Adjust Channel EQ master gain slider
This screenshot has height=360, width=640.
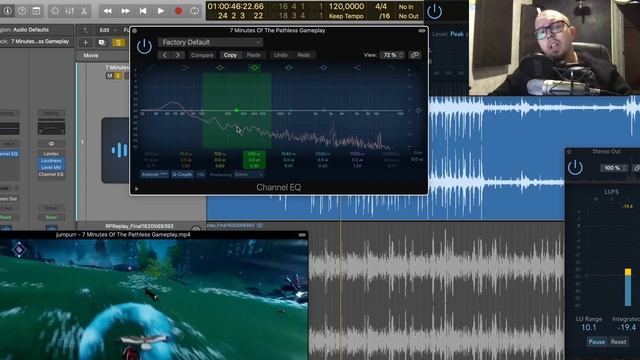(418, 110)
